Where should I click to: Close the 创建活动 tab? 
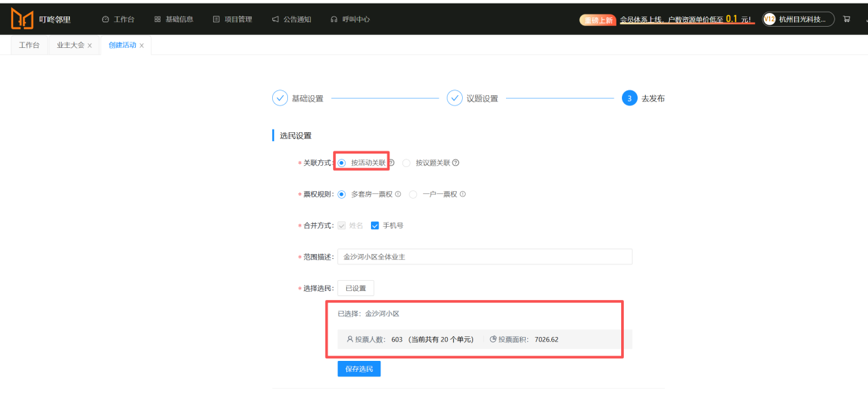pos(142,46)
